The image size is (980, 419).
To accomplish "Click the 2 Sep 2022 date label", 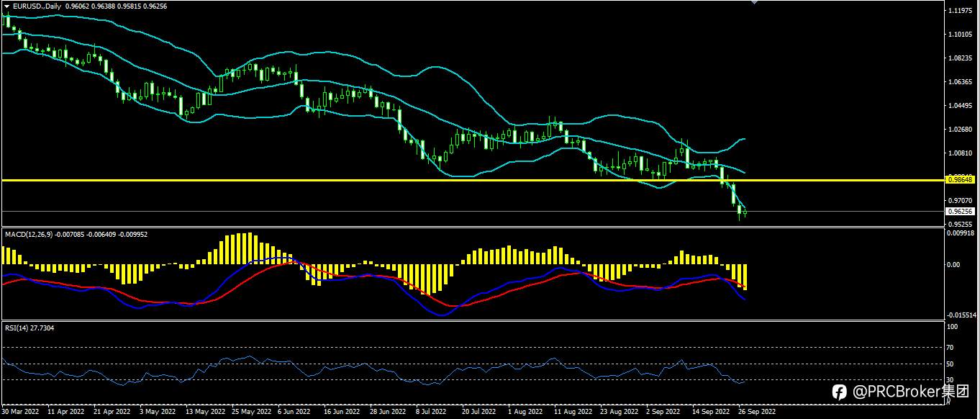I will (x=663, y=413).
